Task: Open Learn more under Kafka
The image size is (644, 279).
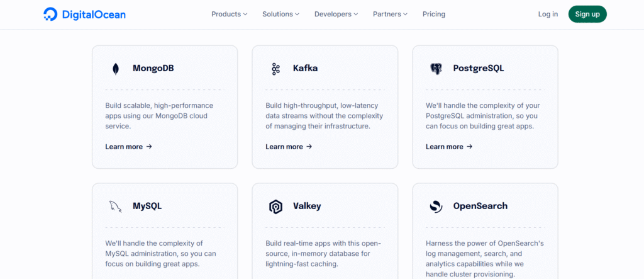Action: [289, 147]
